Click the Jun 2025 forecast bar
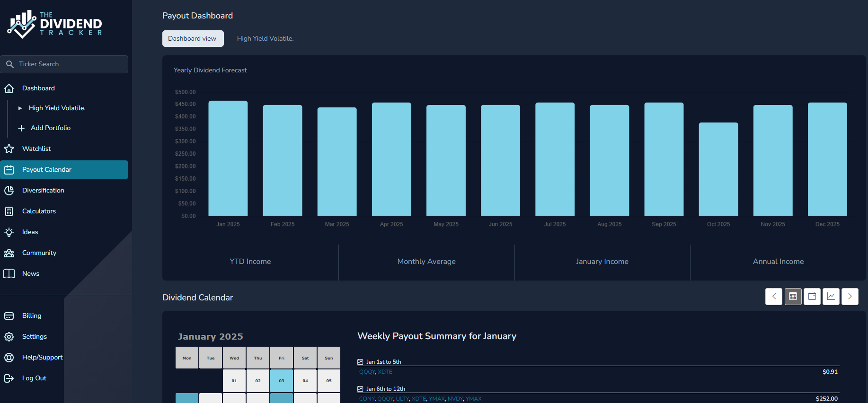The height and width of the screenshot is (403, 868). tap(500, 160)
